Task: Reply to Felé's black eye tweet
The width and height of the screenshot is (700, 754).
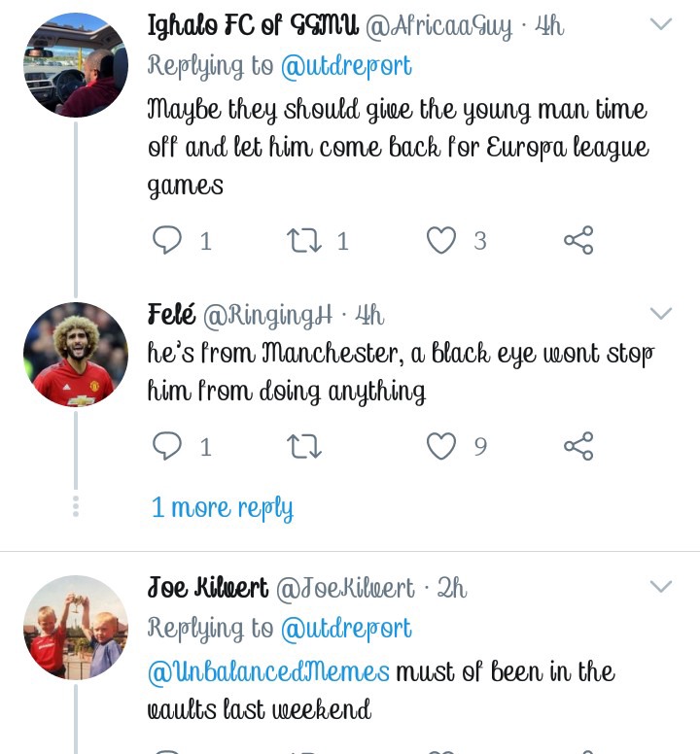Action: (x=168, y=446)
